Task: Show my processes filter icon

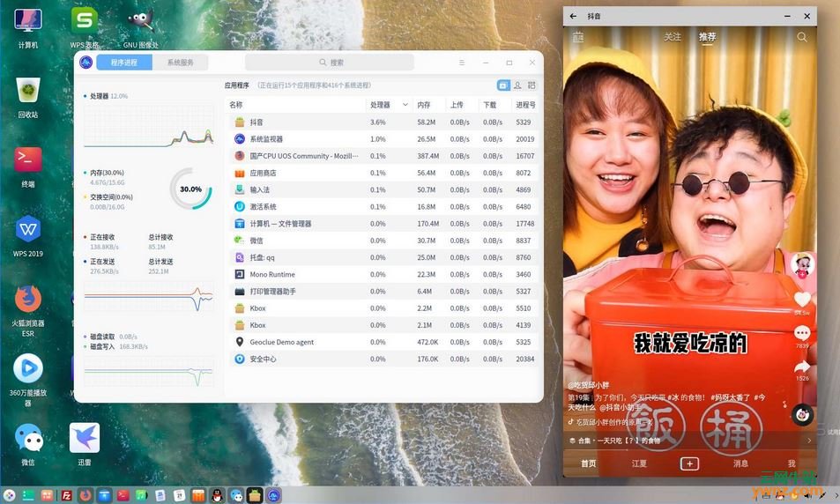Action: [517, 85]
